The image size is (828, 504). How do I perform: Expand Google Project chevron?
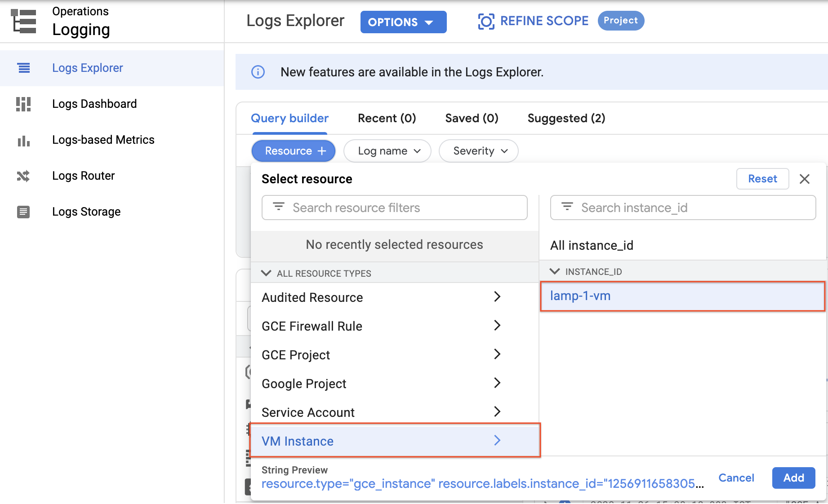coord(497,383)
